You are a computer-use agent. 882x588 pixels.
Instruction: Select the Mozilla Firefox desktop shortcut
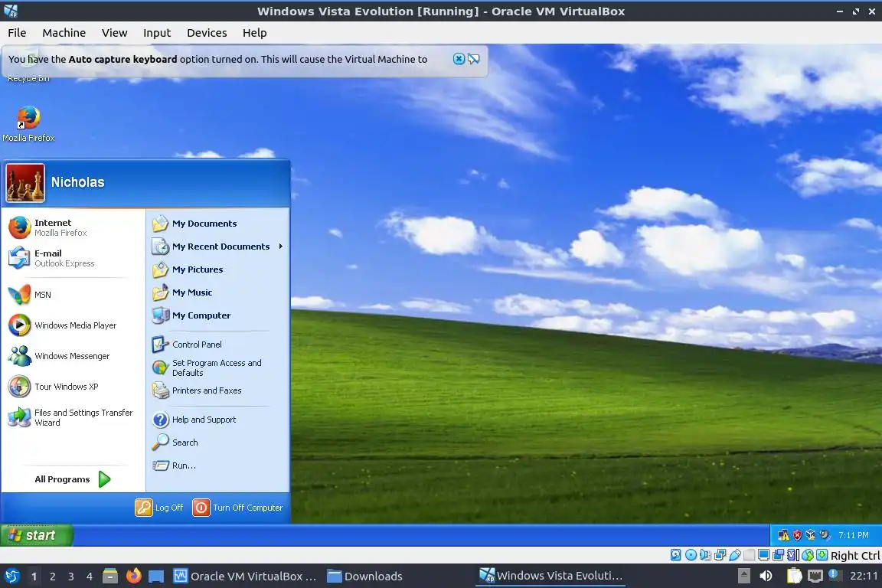[x=28, y=124]
